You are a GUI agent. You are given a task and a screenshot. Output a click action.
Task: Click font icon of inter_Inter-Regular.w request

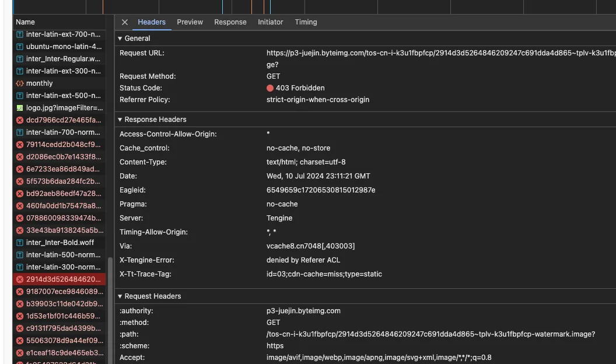tap(20, 59)
